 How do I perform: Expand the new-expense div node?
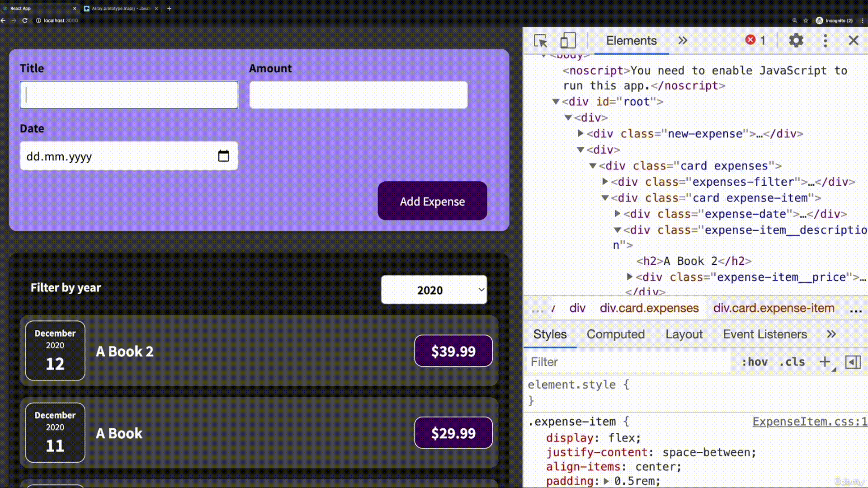(580, 133)
